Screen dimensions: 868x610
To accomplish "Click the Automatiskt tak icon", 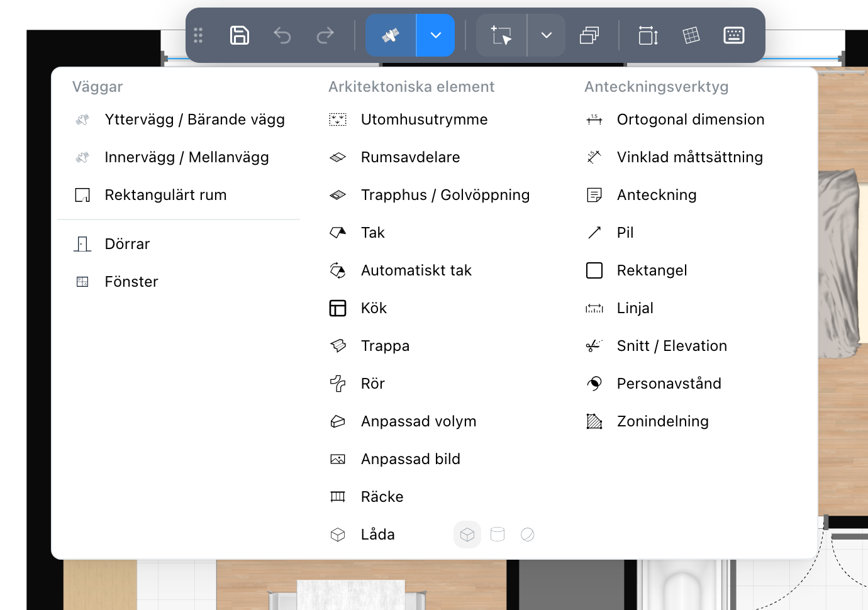I will (338, 270).
